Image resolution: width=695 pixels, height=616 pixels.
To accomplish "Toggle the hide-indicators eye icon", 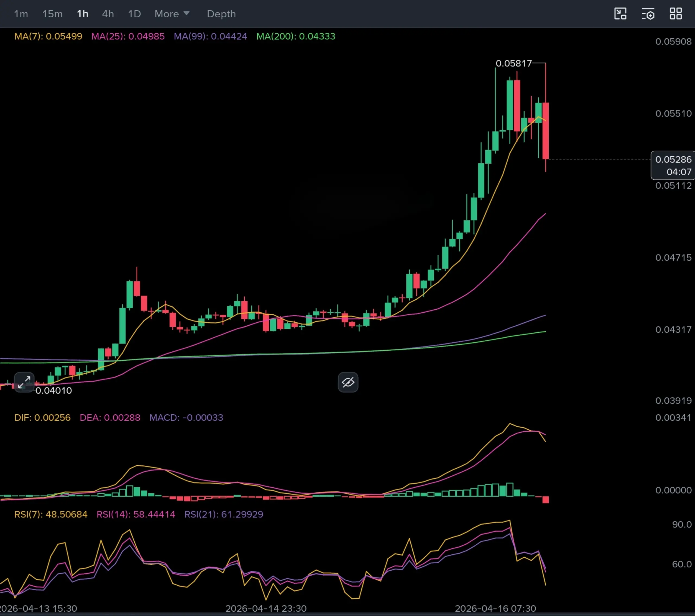I will [x=348, y=382].
